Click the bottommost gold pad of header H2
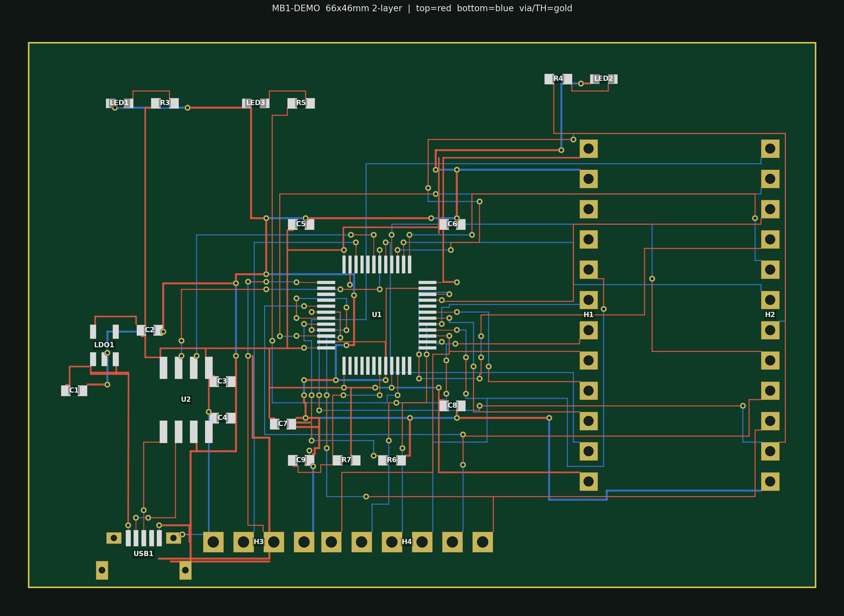 (x=770, y=482)
